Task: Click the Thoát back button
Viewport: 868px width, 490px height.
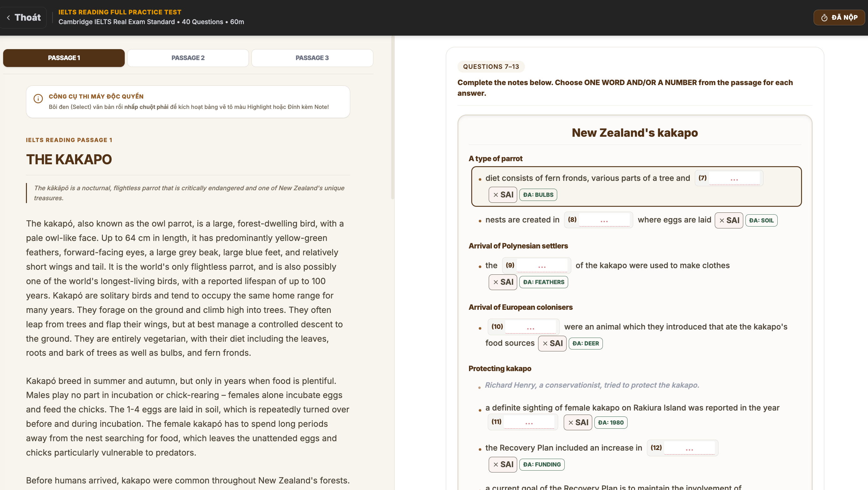Action: (23, 18)
